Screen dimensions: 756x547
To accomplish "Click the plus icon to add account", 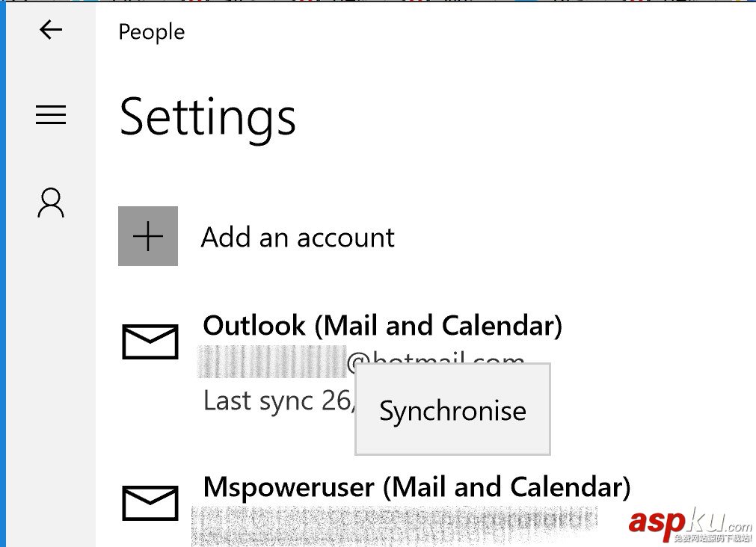I will point(148,236).
